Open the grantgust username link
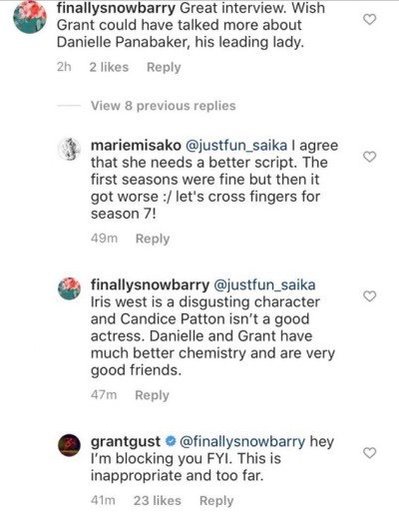 tap(126, 442)
